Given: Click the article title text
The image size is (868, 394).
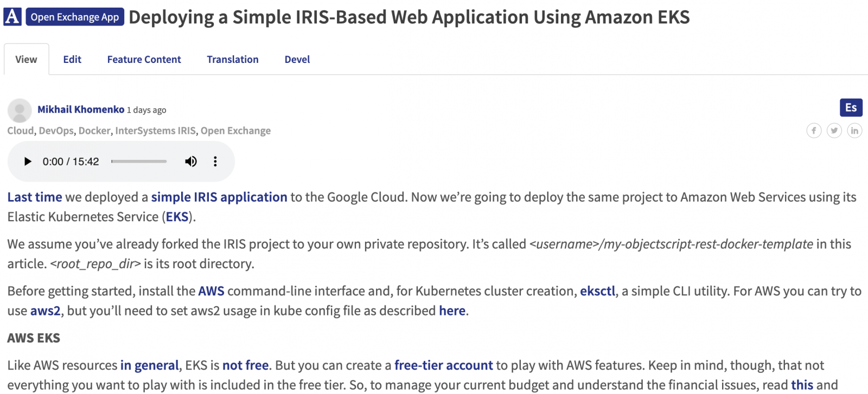Looking at the screenshot, I should coord(409,17).
